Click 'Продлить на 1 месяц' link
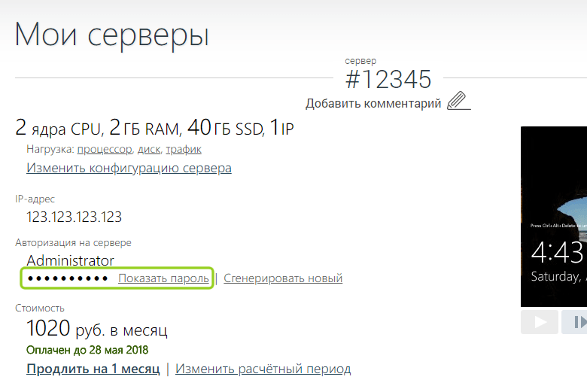Viewport: 587px width, 392px height. pyautogui.click(x=93, y=369)
